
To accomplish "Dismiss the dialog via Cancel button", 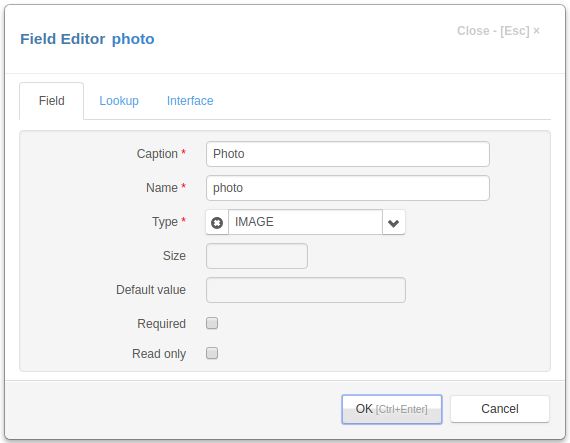I will tap(500, 409).
